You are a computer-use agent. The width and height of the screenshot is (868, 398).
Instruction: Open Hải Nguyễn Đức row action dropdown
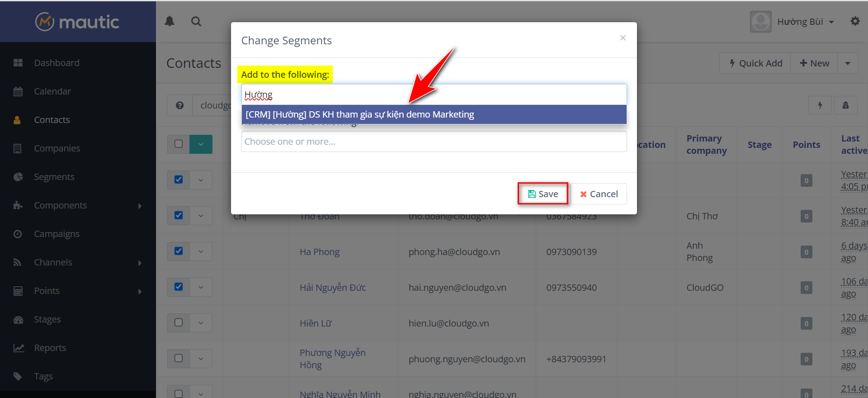click(x=201, y=287)
